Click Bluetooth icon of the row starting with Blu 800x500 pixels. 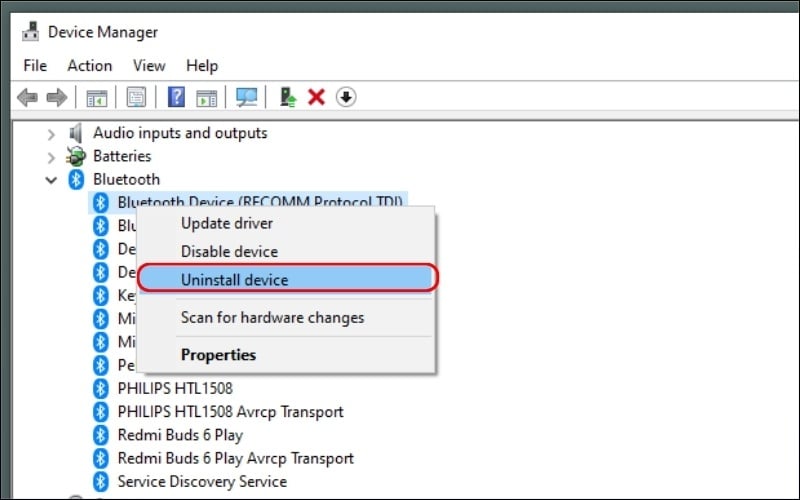pyautogui.click(x=101, y=226)
